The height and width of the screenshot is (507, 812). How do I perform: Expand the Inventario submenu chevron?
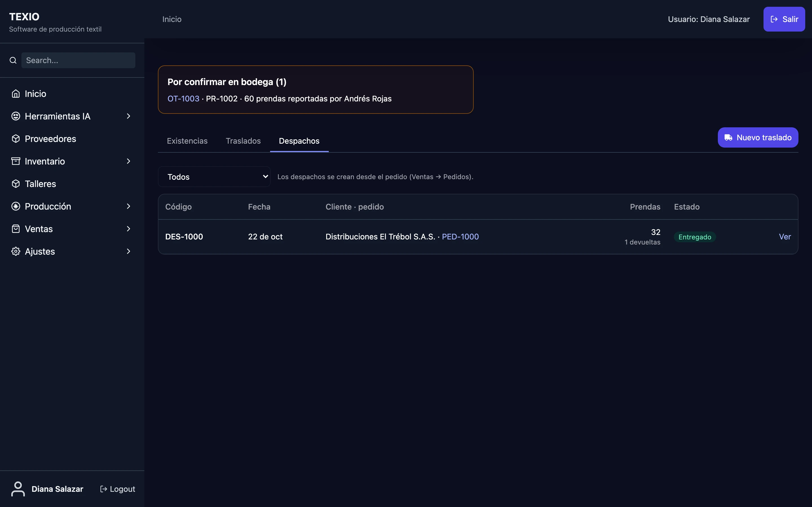pos(129,161)
